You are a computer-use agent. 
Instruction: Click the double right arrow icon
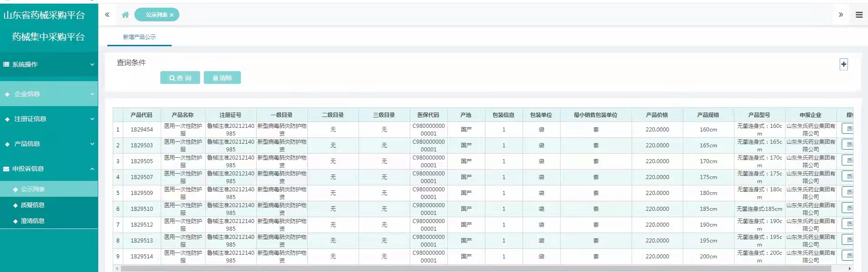[x=841, y=15]
